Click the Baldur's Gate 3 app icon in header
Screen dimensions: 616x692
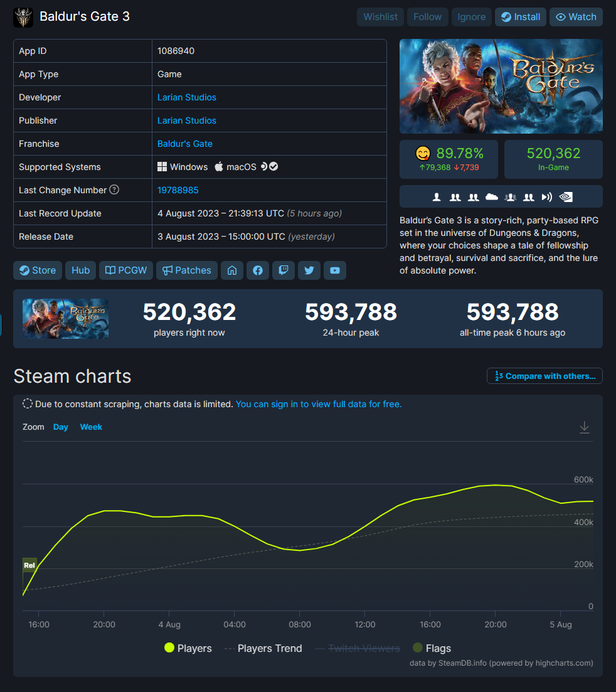point(23,17)
